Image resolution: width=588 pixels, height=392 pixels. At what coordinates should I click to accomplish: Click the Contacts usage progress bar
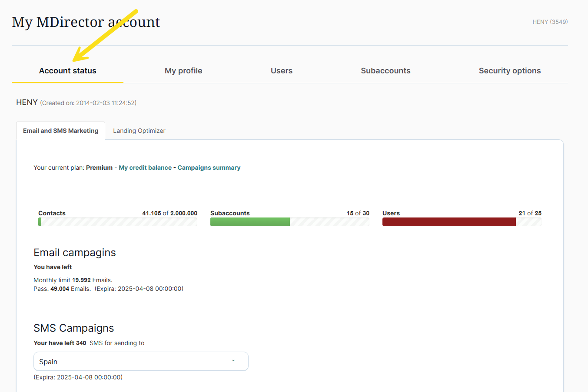coord(118,222)
